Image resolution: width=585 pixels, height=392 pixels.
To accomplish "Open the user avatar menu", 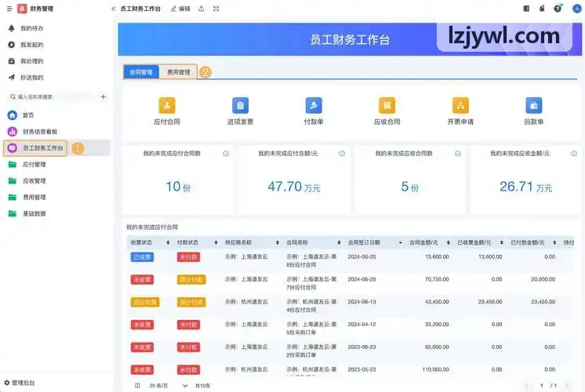I will [577, 8].
